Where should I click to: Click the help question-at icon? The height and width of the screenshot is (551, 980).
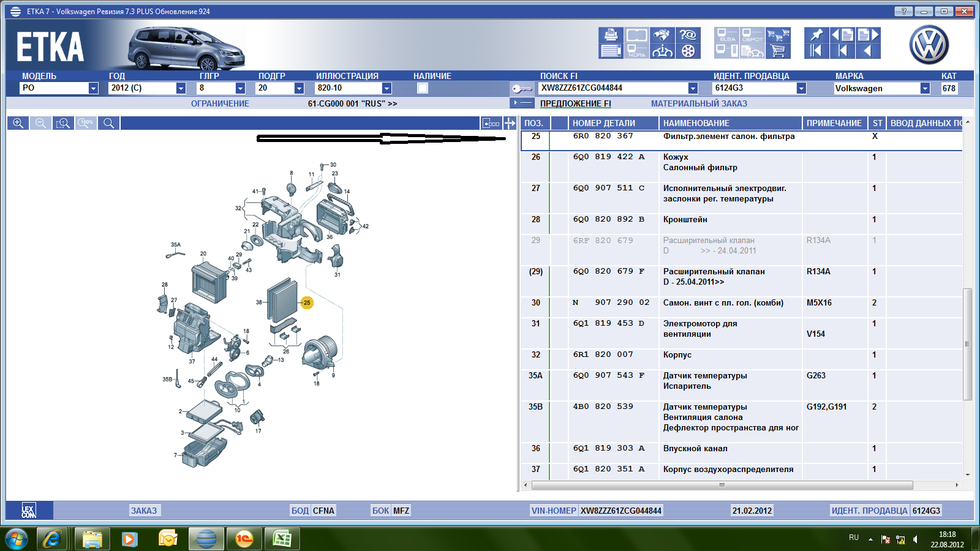[688, 35]
